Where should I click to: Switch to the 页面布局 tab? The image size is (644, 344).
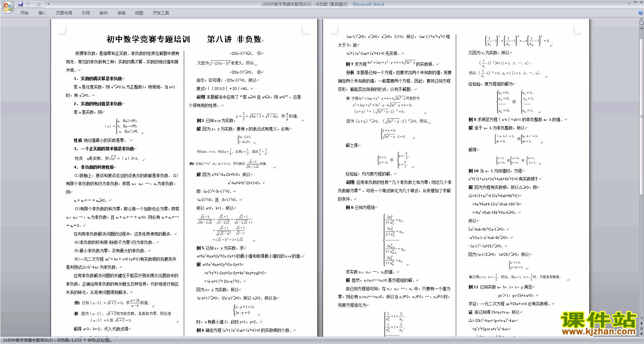pos(64,13)
